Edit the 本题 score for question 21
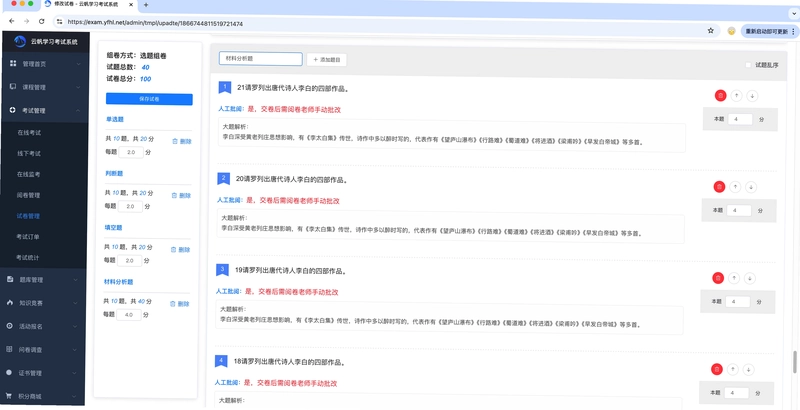The width and height of the screenshot is (800, 410). point(740,119)
